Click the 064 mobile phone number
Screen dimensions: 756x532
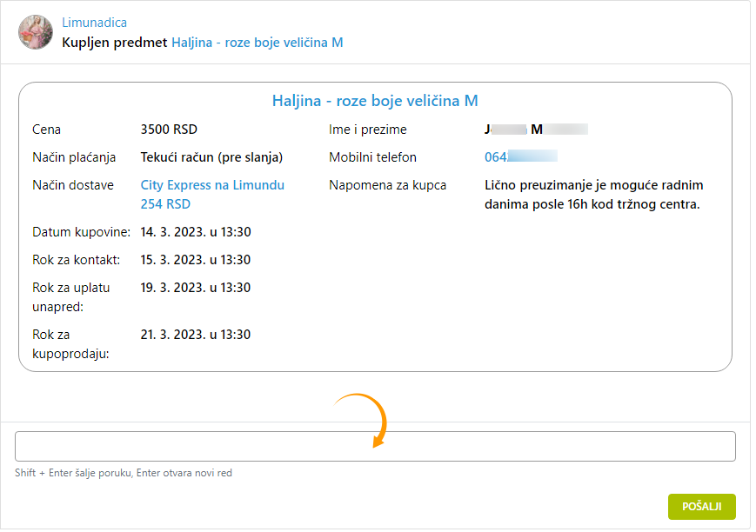521,157
